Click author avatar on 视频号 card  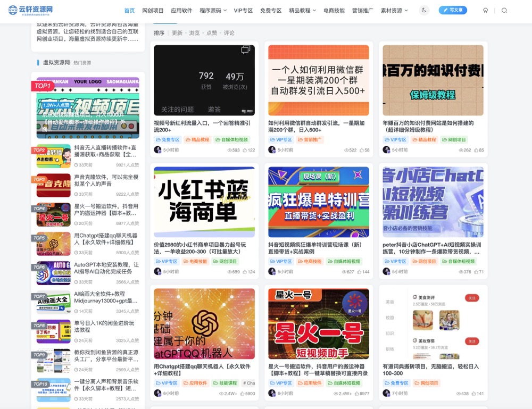tap(158, 149)
